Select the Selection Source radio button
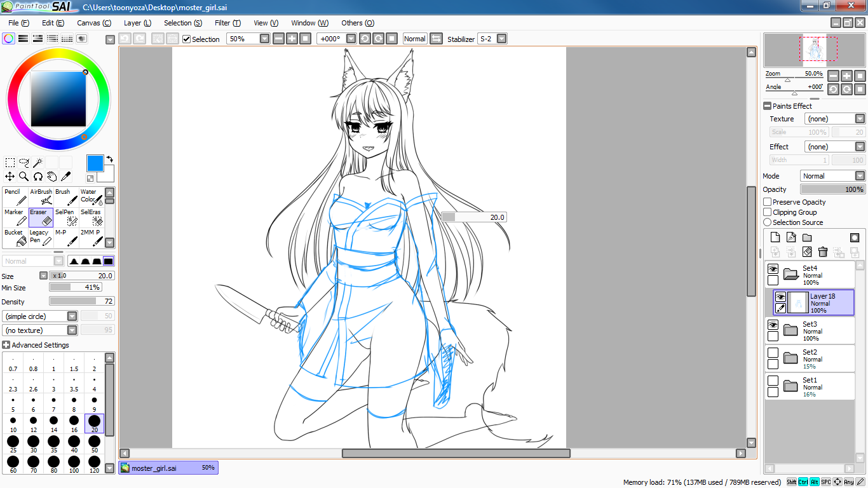868x488 pixels. click(x=768, y=222)
